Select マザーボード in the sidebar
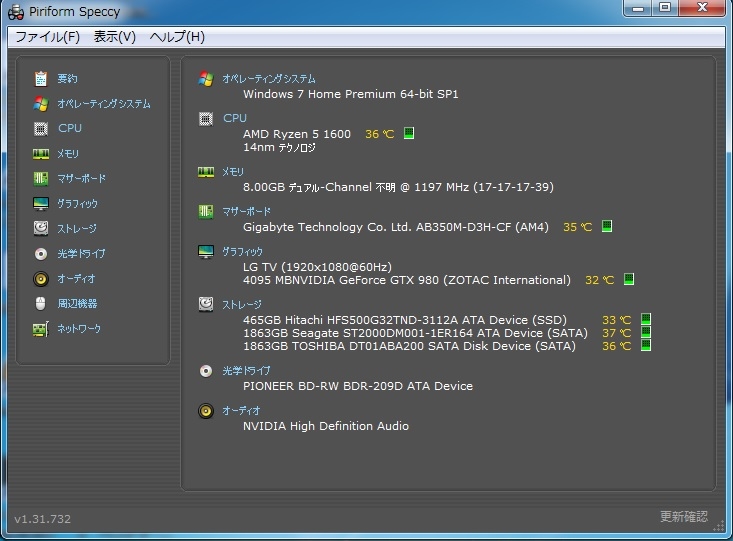This screenshot has height=541, width=733. (x=81, y=179)
